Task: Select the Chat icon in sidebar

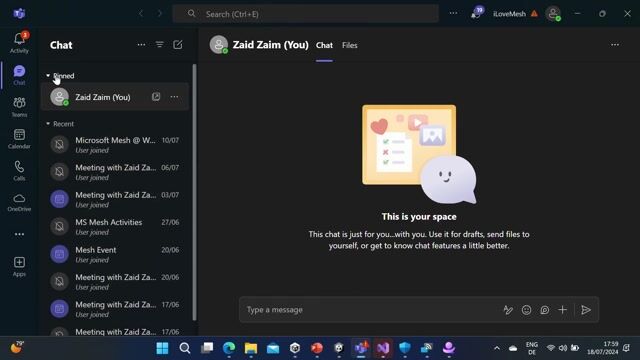Action: [19, 75]
